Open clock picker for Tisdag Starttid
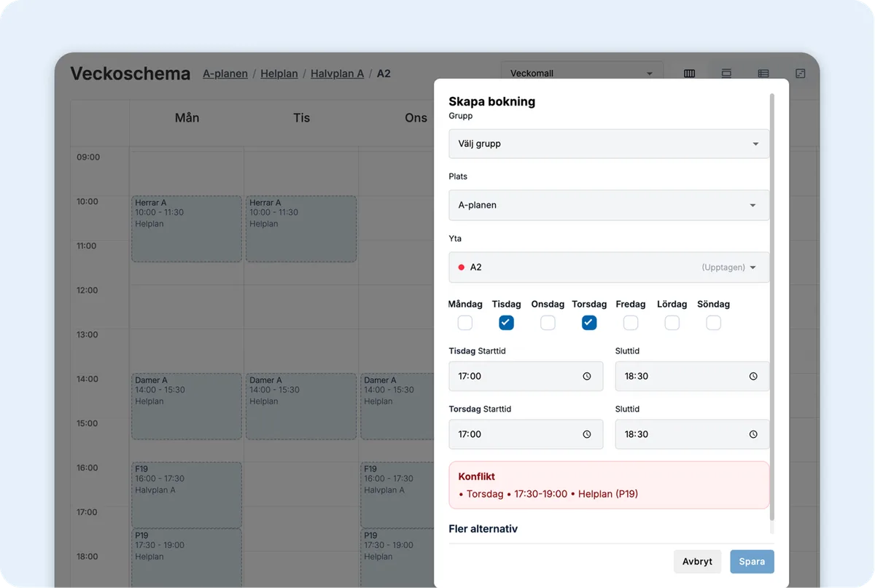The height and width of the screenshot is (588, 875). (587, 377)
